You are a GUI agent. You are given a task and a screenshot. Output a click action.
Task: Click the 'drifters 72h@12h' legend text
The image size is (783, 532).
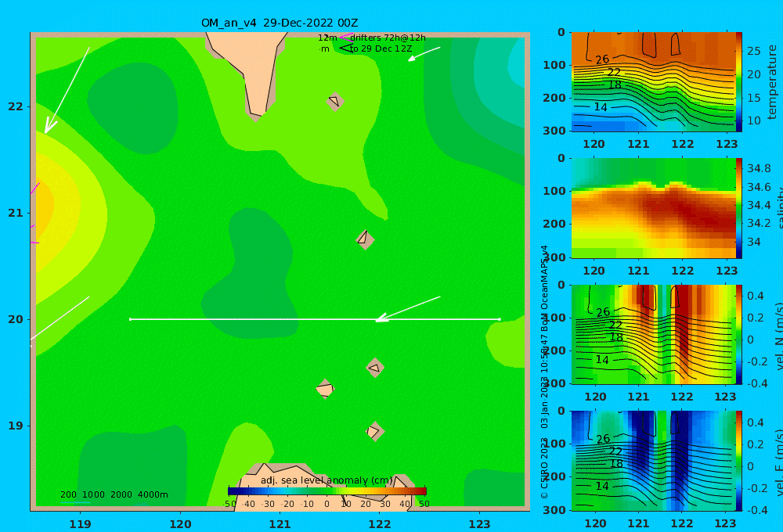click(x=388, y=38)
